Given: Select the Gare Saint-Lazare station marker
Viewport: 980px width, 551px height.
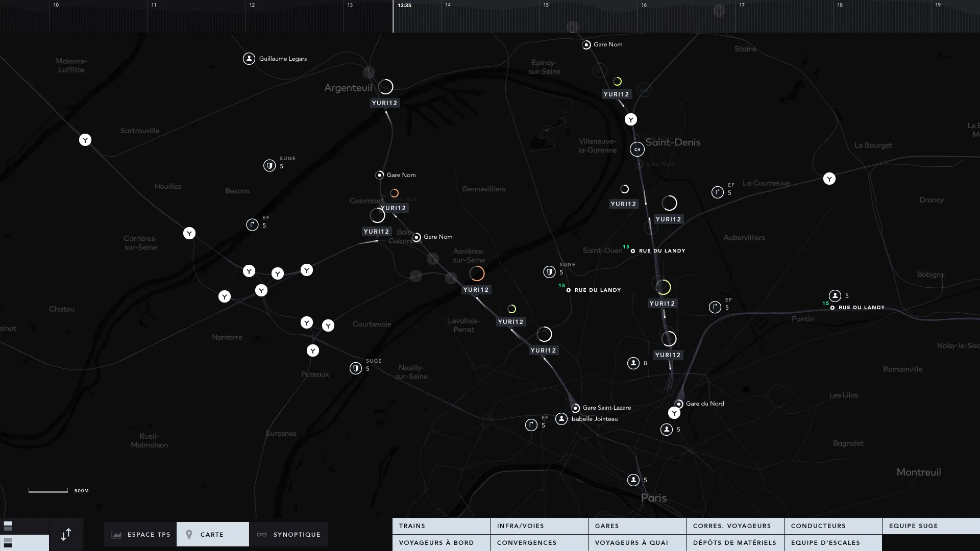Looking at the screenshot, I should coord(575,408).
